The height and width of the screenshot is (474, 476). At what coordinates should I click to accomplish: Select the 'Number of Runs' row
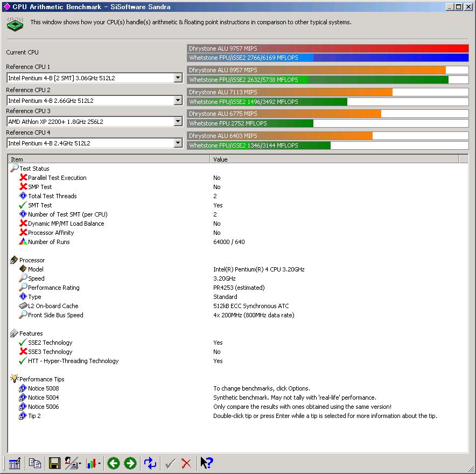(44, 242)
